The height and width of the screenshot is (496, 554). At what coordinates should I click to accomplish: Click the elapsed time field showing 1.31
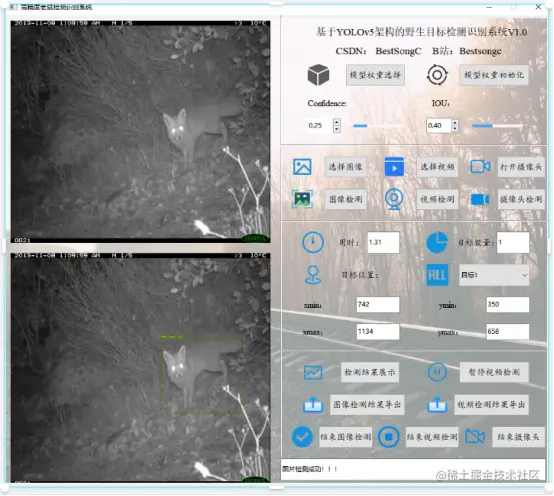click(383, 242)
